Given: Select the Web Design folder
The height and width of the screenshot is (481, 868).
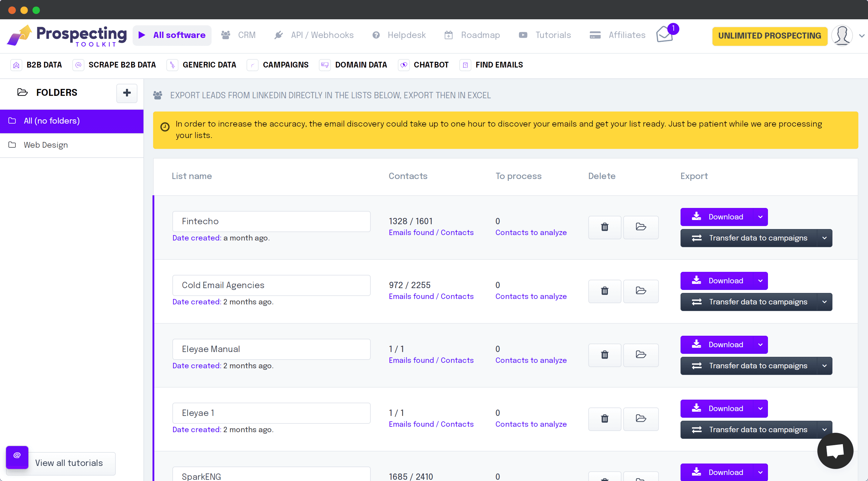Looking at the screenshot, I should 72,145.
